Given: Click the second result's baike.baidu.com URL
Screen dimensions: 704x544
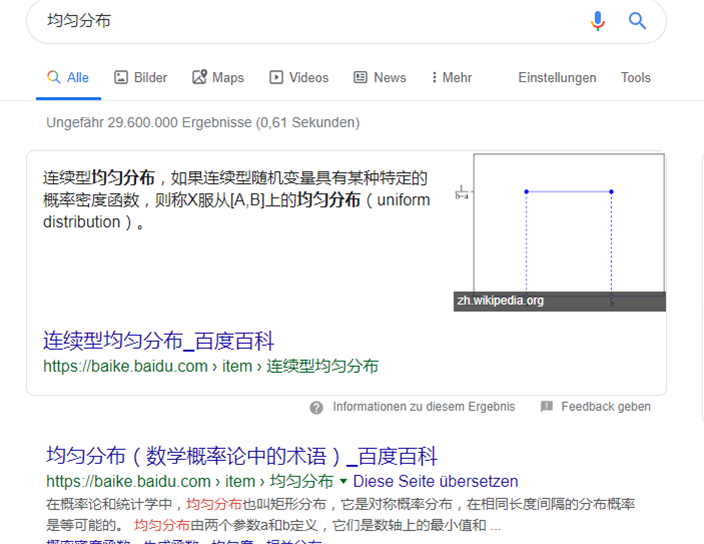Looking at the screenshot, I should click(190, 481).
